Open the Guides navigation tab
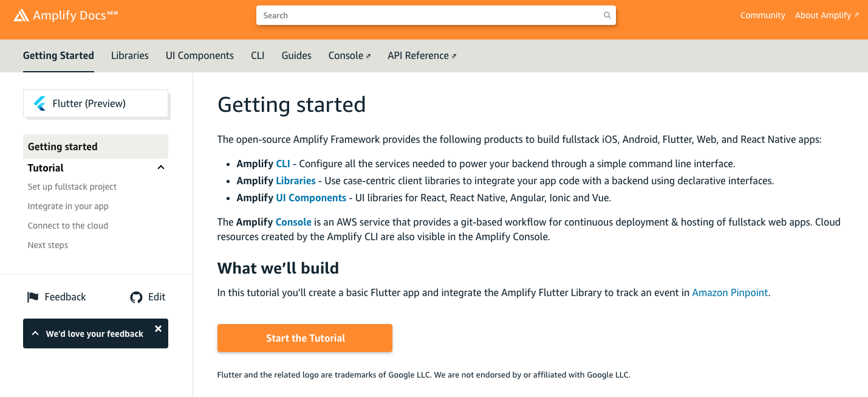The image size is (868, 397). (x=296, y=55)
